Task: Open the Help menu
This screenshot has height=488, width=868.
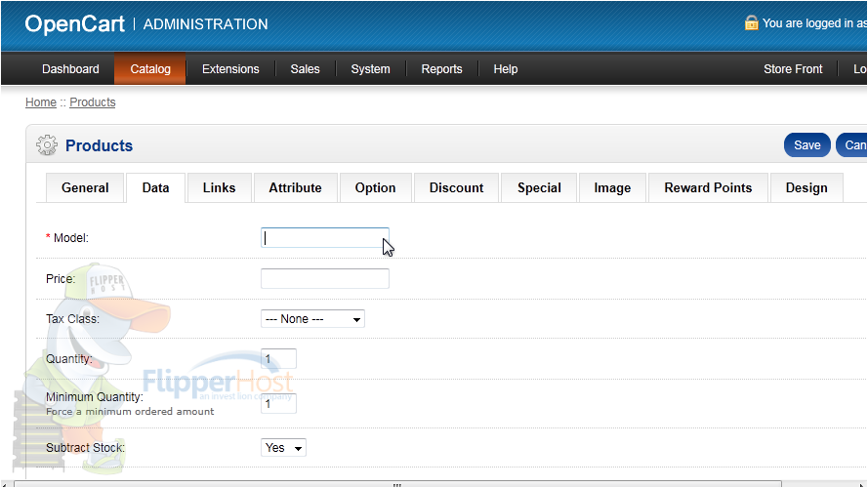Action: coord(506,69)
